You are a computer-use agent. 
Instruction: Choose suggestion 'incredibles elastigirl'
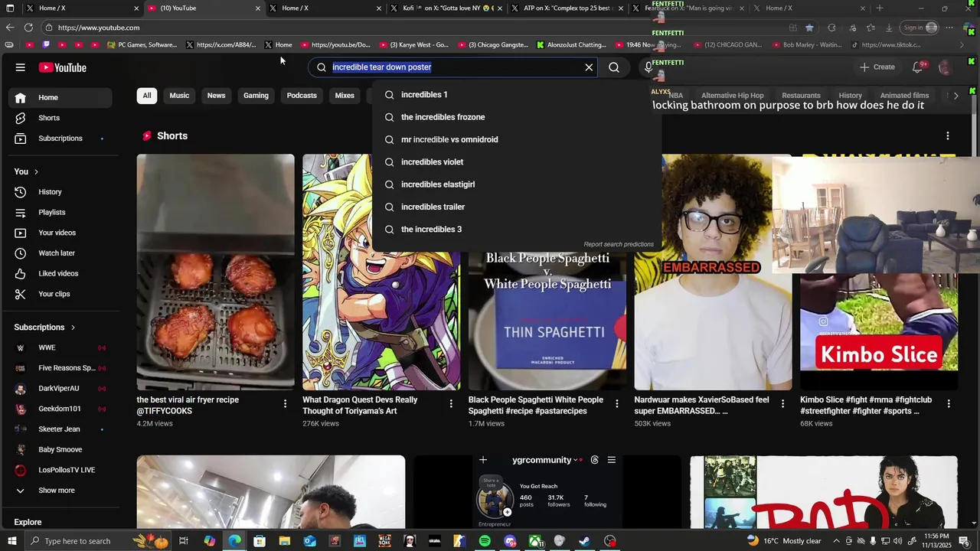[x=517, y=184]
